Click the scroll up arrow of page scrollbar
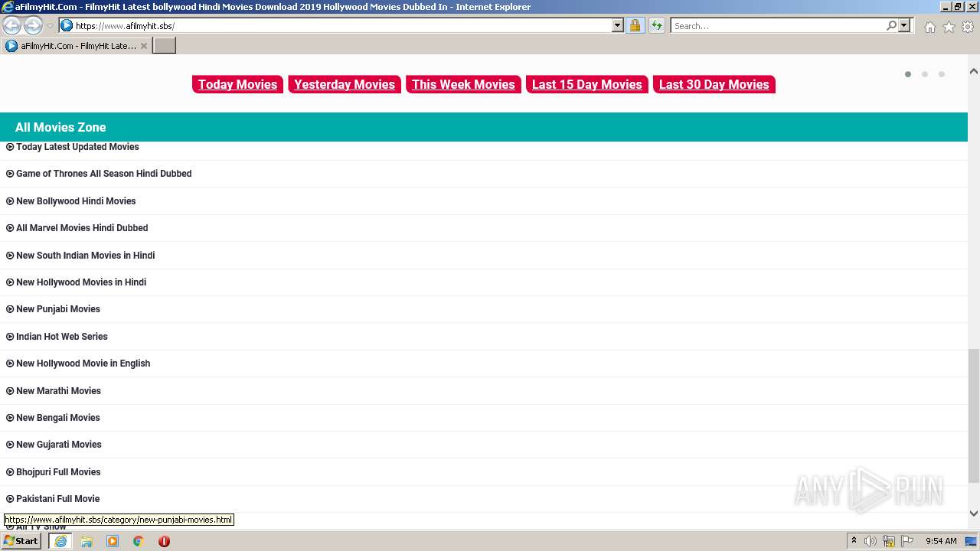Screen dimensions: 980x551 click(x=974, y=71)
